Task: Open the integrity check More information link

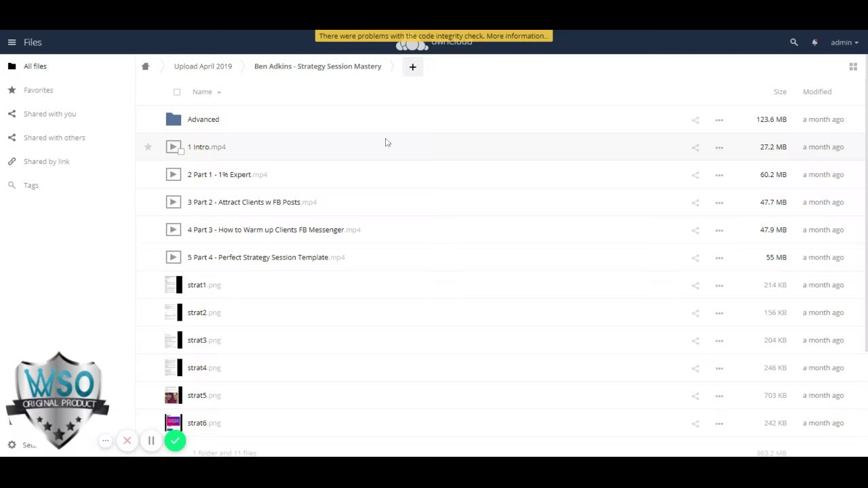Action: click(517, 36)
